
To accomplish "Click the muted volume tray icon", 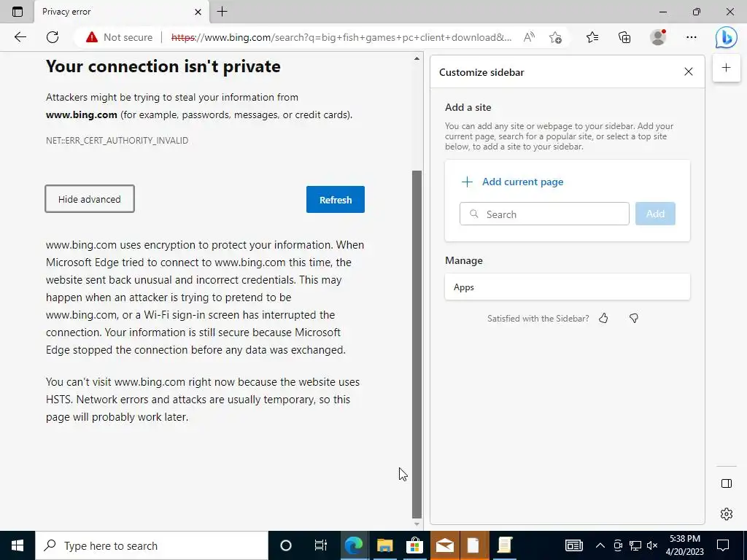I will (x=652, y=545).
